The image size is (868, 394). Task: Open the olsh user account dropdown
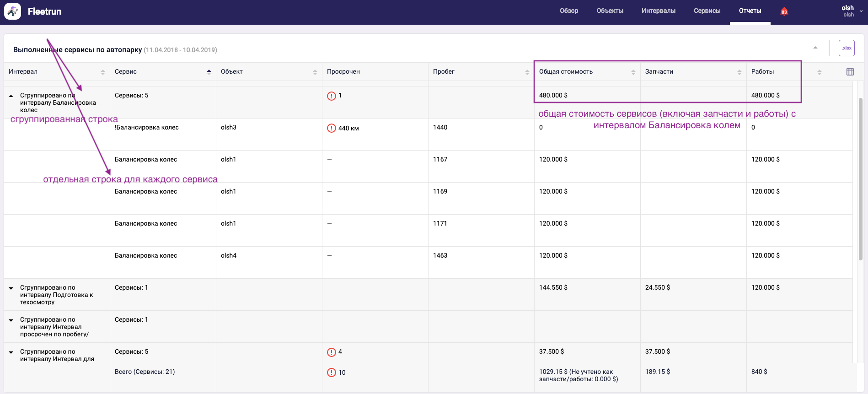pos(852,11)
